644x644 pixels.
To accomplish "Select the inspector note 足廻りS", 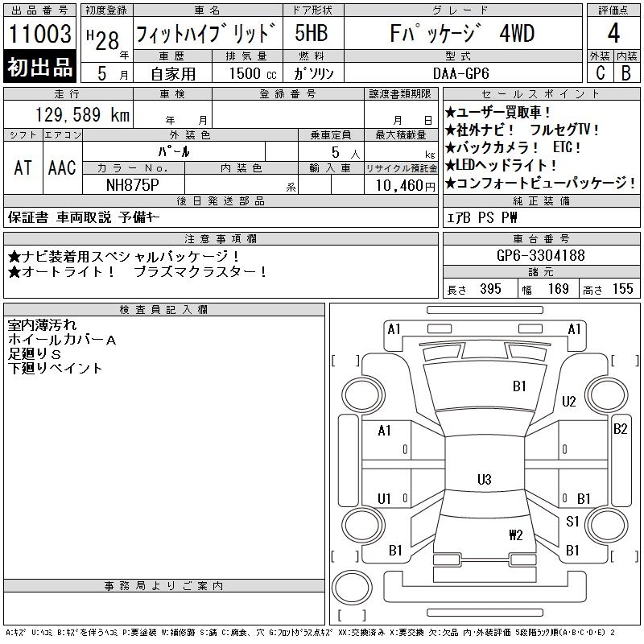I will pyautogui.click(x=35, y=353).
